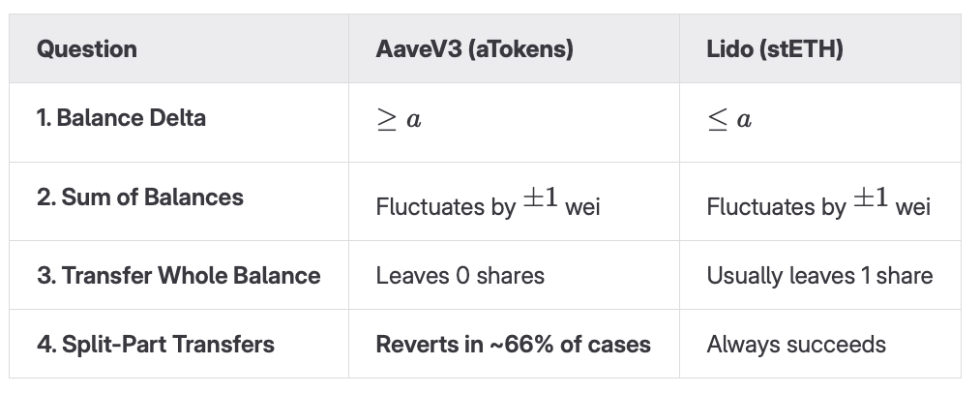The height and width of the screenshot is (395, 980).
Task: Click the ±1 symbol in Lido column
Action: tap(871, 201)
